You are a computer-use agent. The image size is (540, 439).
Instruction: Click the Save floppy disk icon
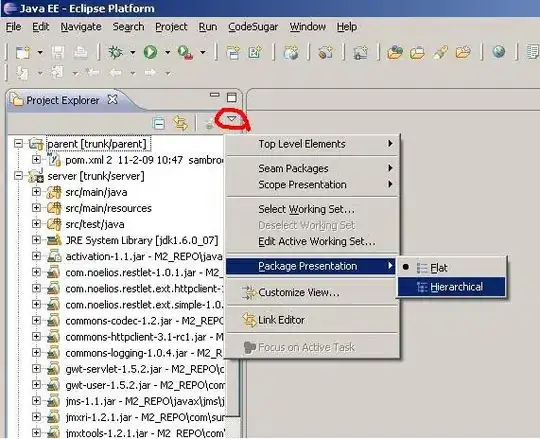coord(58,52)
